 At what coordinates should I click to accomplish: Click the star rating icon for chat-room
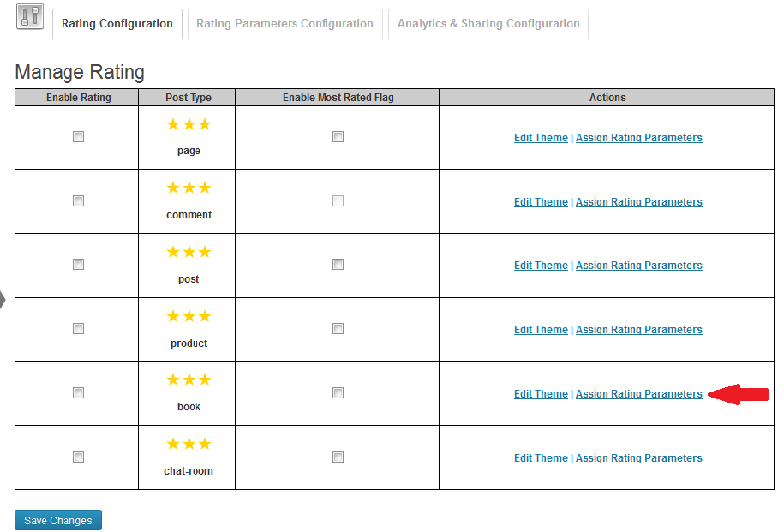pyautogui.click(x=189, y=444)
